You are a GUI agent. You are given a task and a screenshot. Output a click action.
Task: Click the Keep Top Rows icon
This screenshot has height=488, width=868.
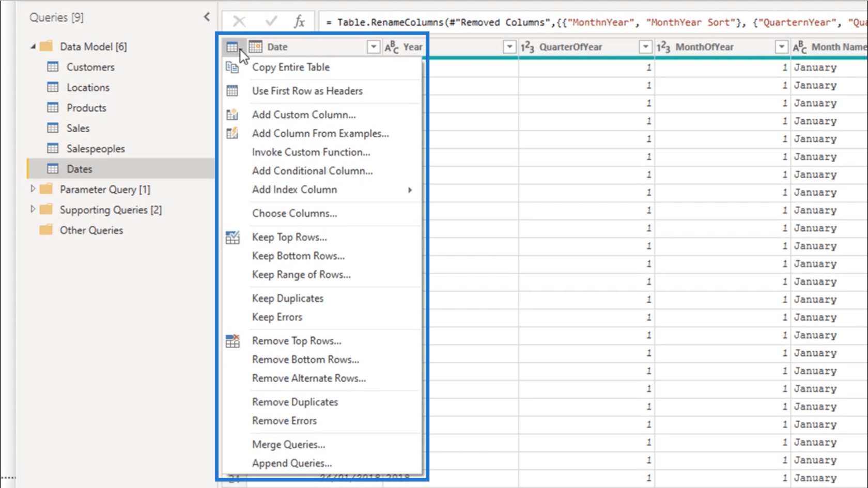point(233,238)
